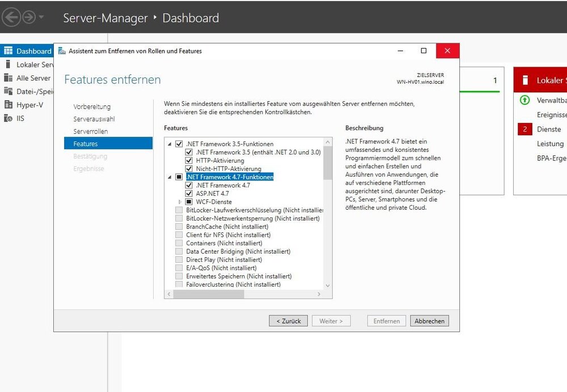Click the red Dienste alert badge

524,129
